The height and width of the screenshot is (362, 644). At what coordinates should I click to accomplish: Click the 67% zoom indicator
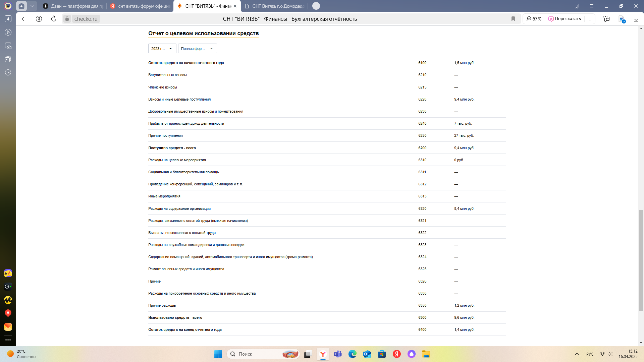pyautogui.click(x=534, y=19)
